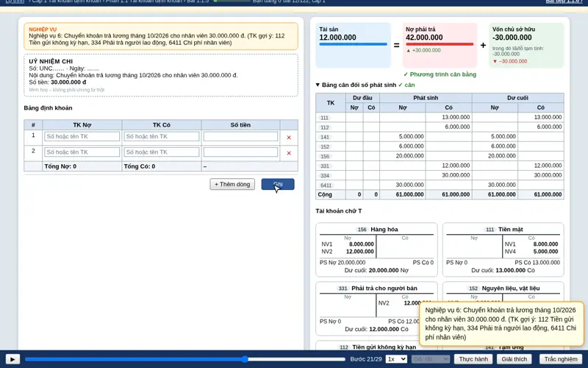Click Phát sinh Nợ value 5.000.000 for 141
This screenshot has width=588, height=368.
[412, 136]
